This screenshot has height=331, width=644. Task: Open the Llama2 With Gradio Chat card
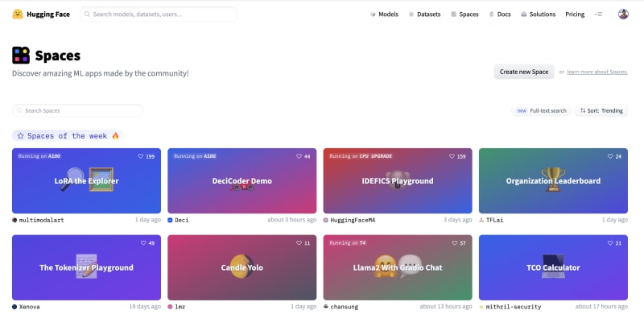[x=398, y=267]
